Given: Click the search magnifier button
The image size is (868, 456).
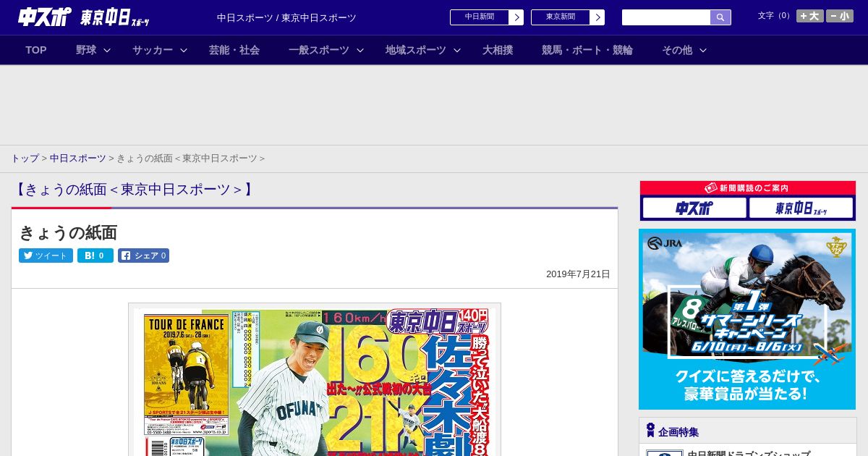Looking at the screenshot, I should click(720, 17).
